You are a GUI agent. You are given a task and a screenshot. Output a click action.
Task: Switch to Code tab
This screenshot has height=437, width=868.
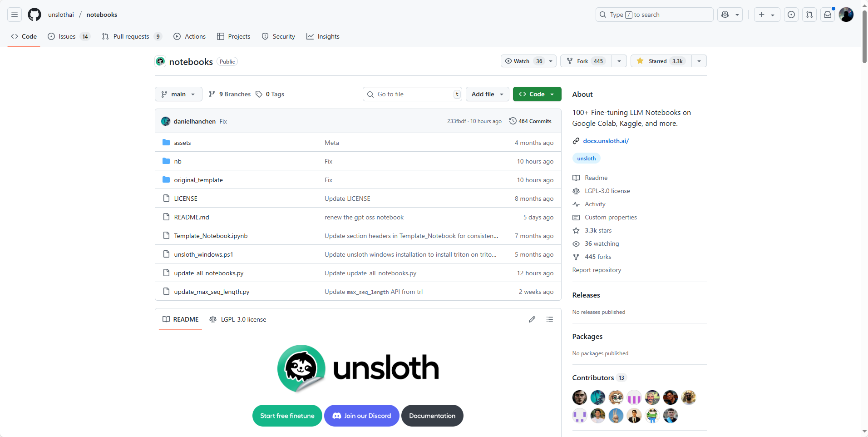24,36
